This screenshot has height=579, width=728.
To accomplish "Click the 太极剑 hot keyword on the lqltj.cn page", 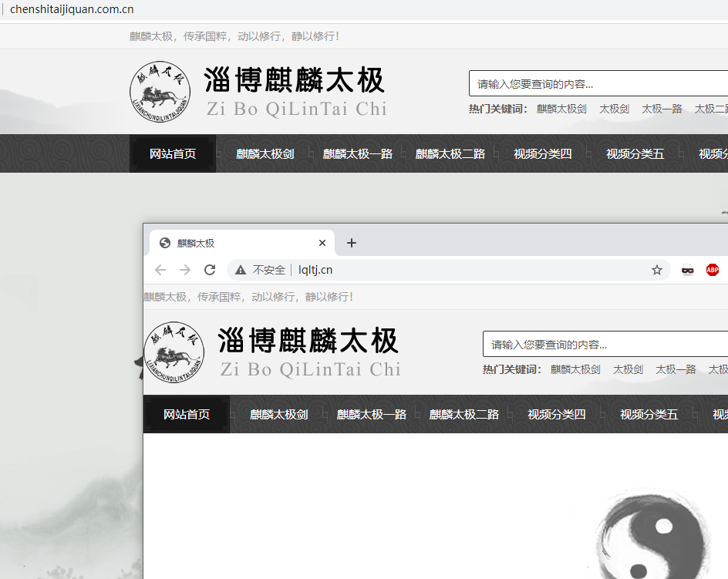I will [x=628, y=369].
